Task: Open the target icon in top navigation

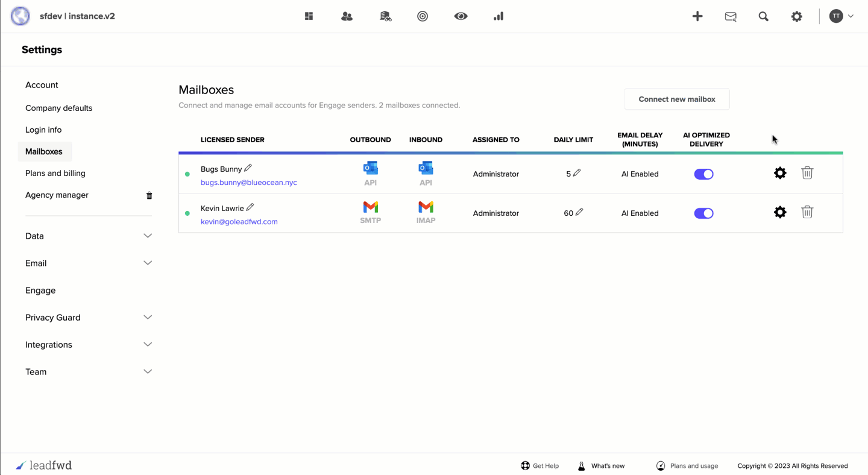Action: click(x=423, y=16)
